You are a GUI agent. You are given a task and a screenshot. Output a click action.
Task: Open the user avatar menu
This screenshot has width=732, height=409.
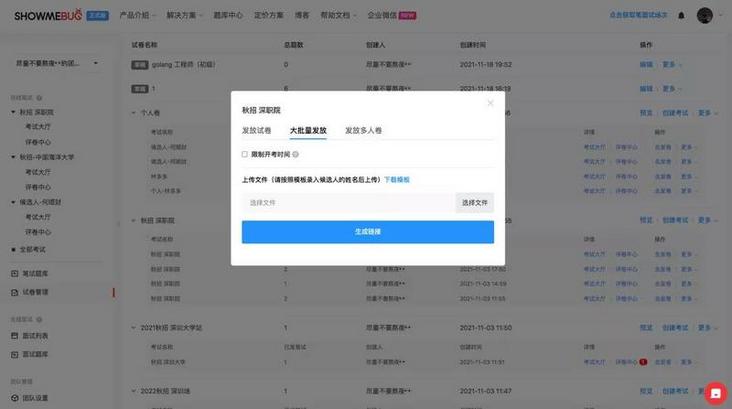point(704,15)
